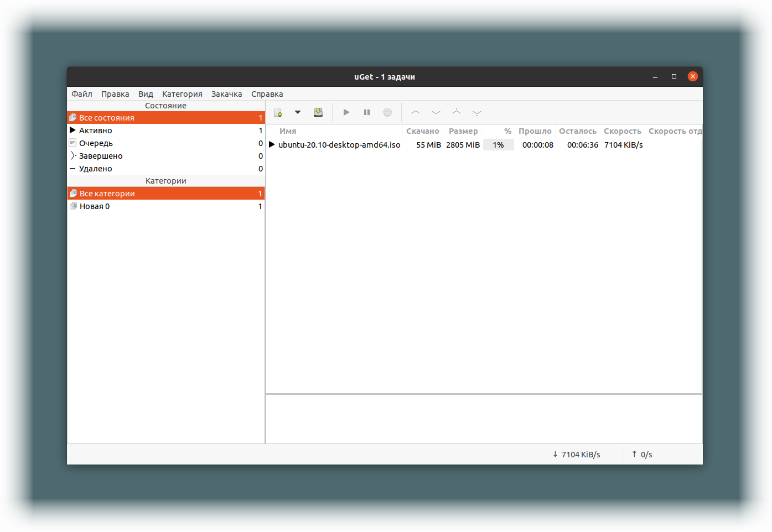Click the 2805 MiB size value
Screen dimensions: 772x532
(463, 145)
